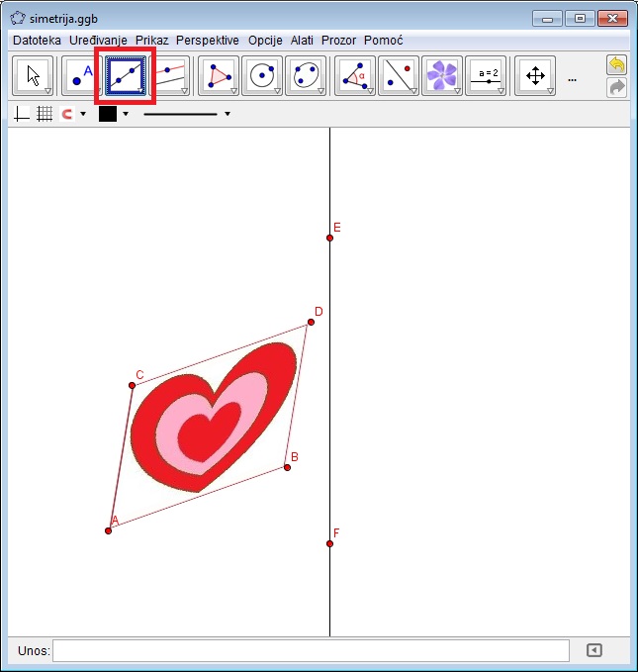Image resolution: width=638 pixels, height=672 pixels.
Task: Toggle the coordinate axes display
Action: [22, 114]
